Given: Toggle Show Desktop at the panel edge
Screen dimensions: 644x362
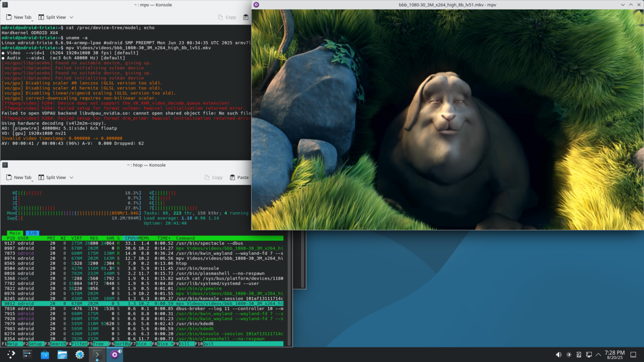Looking at the screenshot, I should pyautogui.click(x=634, y=355).
